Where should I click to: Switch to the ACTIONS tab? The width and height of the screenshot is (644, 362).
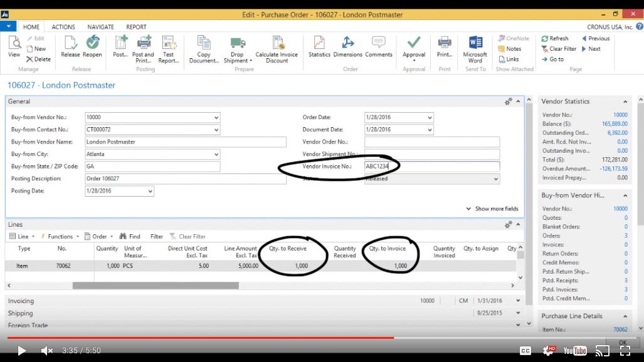point(63,27)
